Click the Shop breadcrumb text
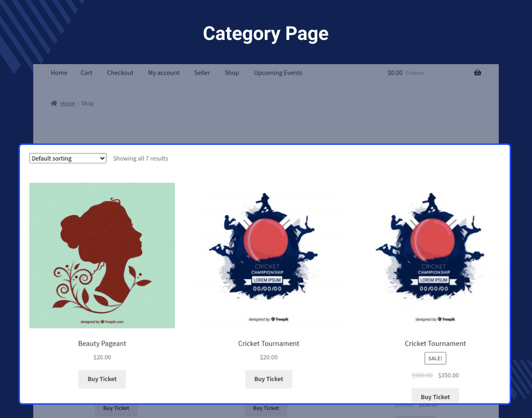The height and width of the screenshot is (418, 532). [87, 104]
